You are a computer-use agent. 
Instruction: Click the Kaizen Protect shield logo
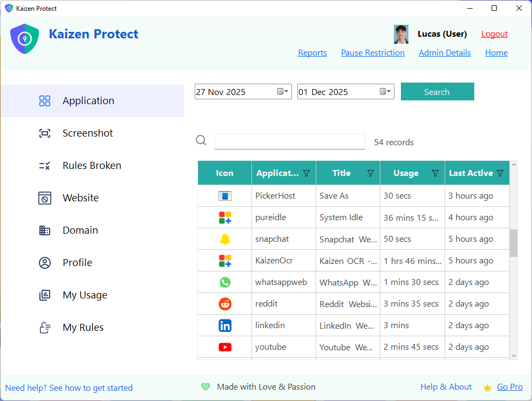24,38
